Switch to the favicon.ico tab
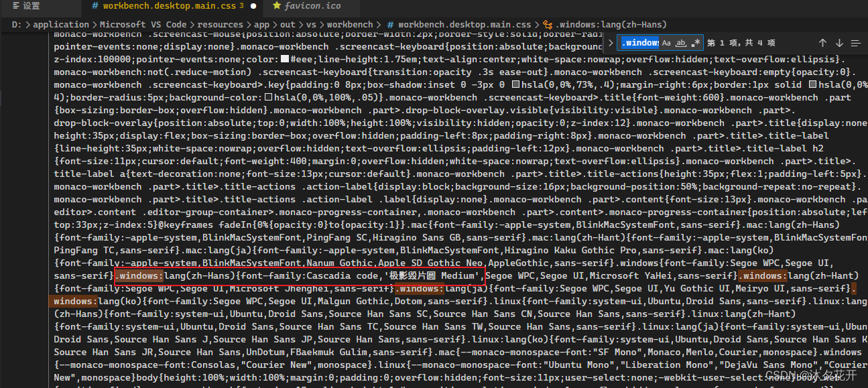The width and height of the screenshot is (868, 388). [x=312, y=7]
